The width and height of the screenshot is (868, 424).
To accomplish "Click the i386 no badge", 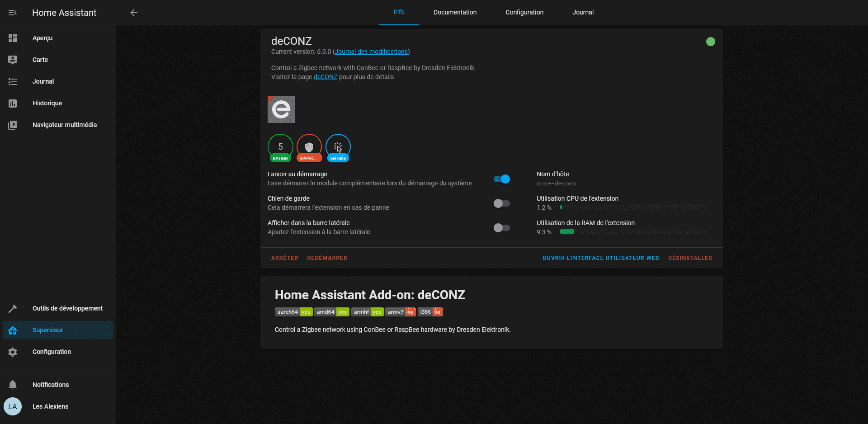I will click(x=430, y=312).
